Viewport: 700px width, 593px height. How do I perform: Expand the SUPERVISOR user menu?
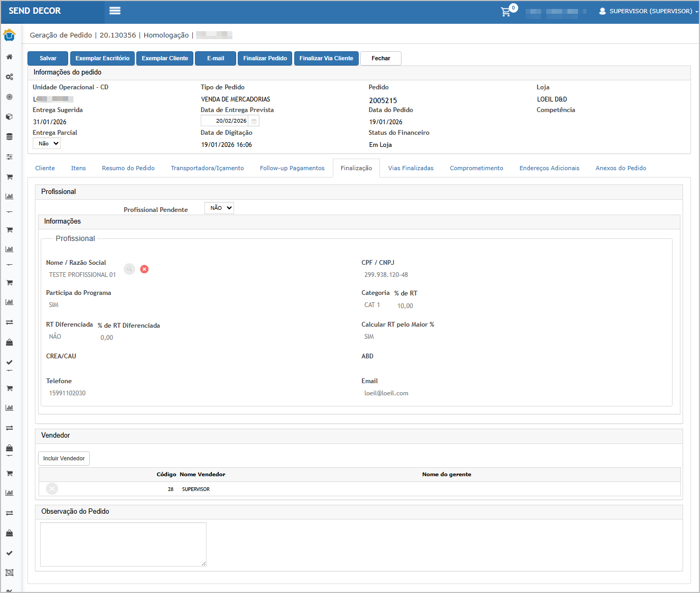point(650,11)
